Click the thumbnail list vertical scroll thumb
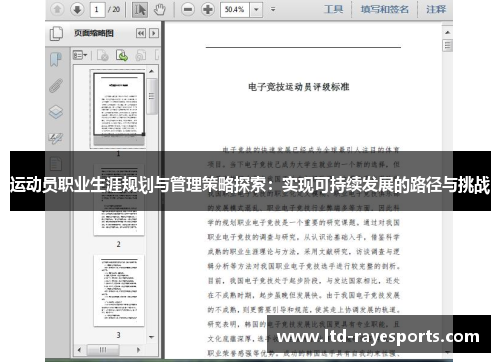Viewport: 500px width, 362px height. pyautogui.click(x=152, y=96)
